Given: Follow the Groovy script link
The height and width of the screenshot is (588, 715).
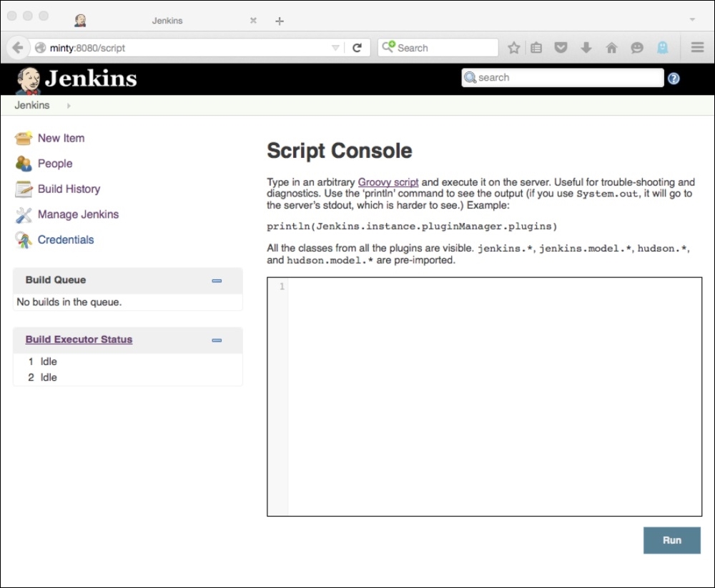Looking at the screenshot, I should 388,182.
